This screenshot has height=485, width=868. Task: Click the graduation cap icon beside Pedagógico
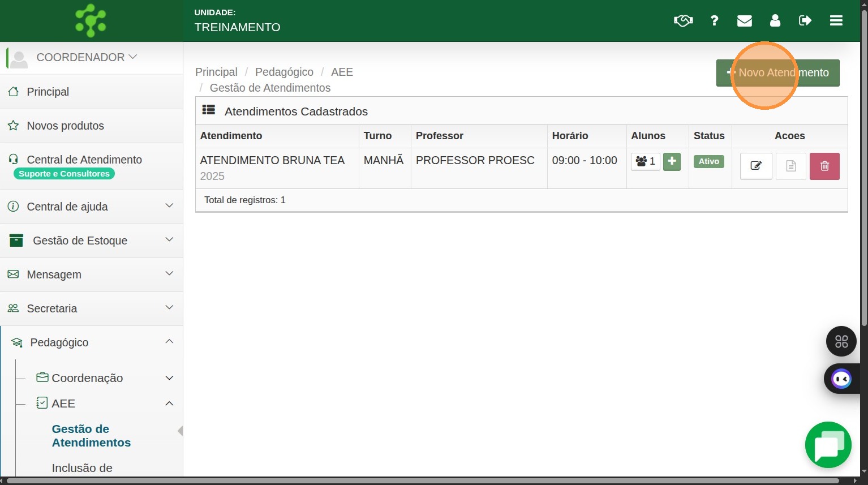[x=17, y=342]
